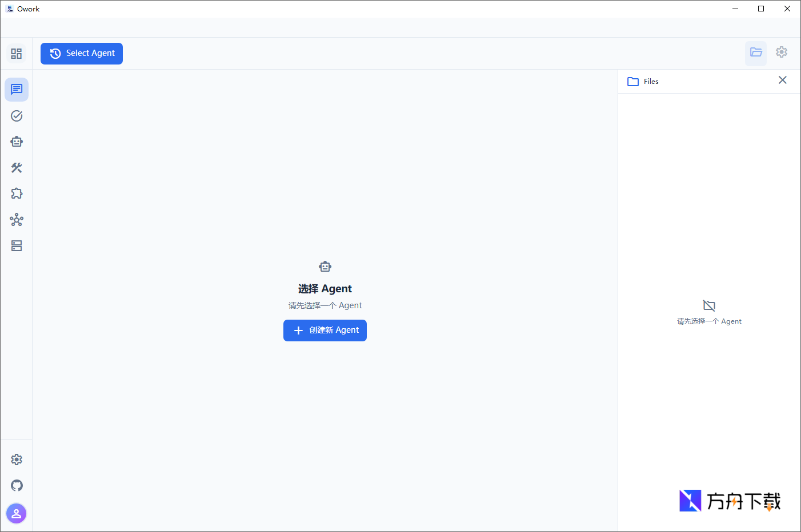Screen dimensions: 801x532
Task: Close the Files panel
Action: tap(782, 80)
